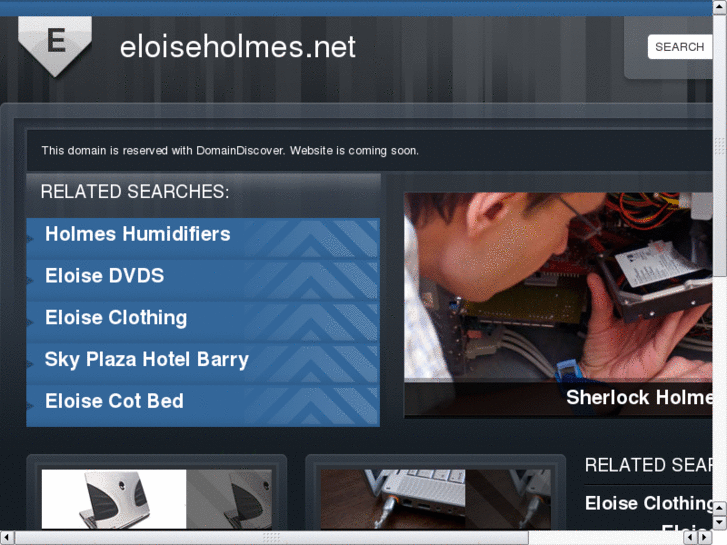Viewport: 727px width, 545px height.
Task: Click the horizontal scrollbar left arrow
Action: 6,538
